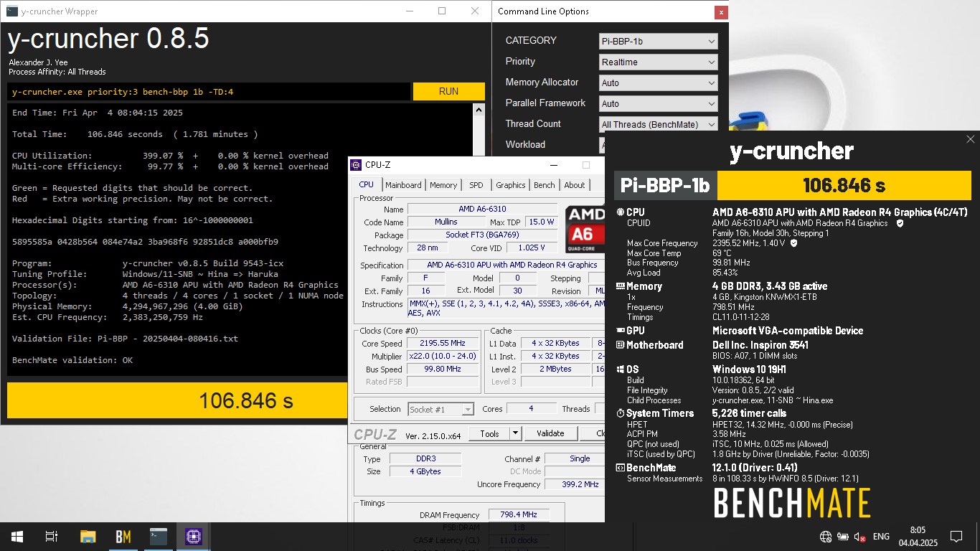Click the Windows logo icon beside OS heading
980x551 pixels.
click(x=621, y=369)
